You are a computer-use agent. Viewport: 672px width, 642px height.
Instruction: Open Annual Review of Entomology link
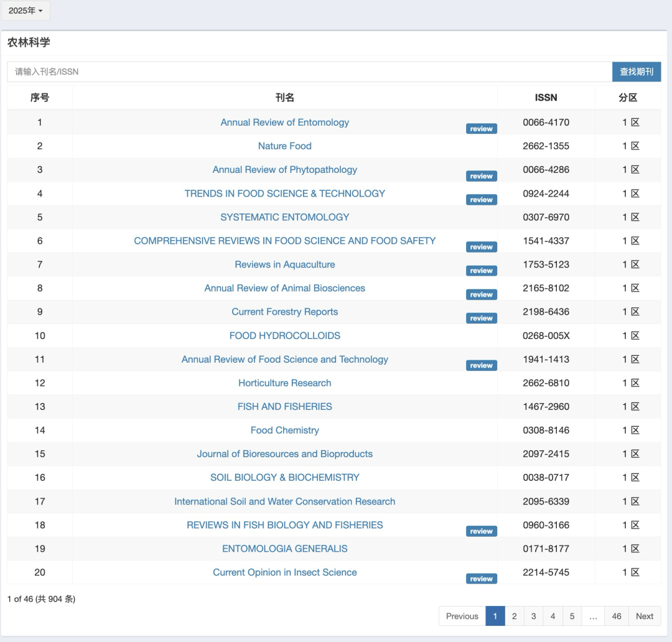(x=284, y=123)
